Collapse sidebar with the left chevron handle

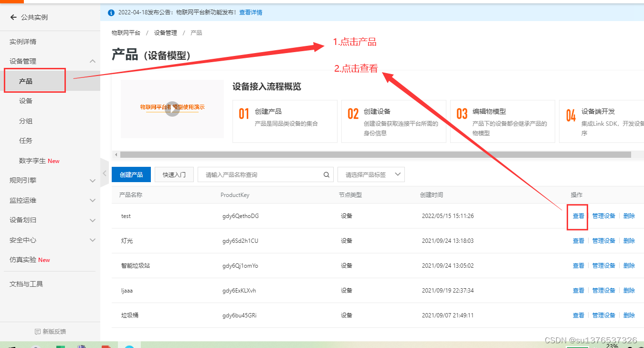pyautogui.click(x=105, y=174)
